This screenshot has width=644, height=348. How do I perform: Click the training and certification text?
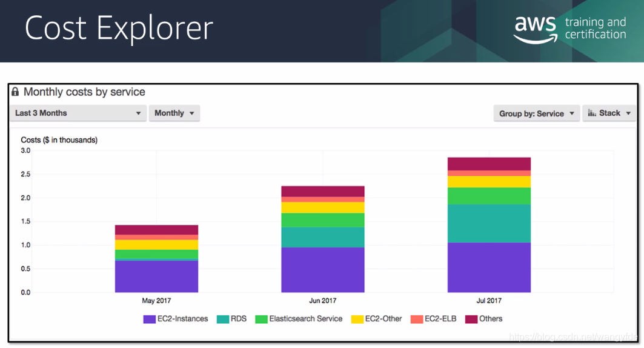[x=596, y=28]
